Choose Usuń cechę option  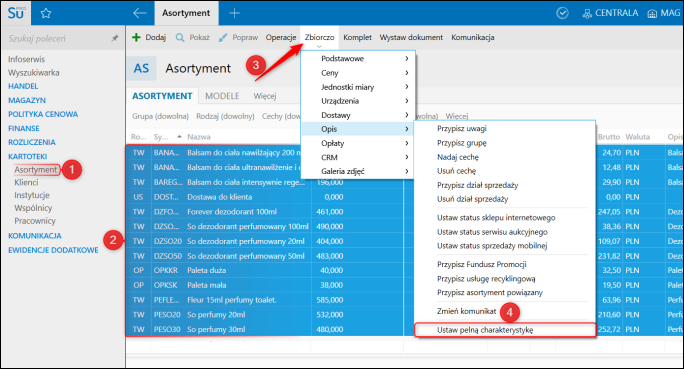[456, 171]
